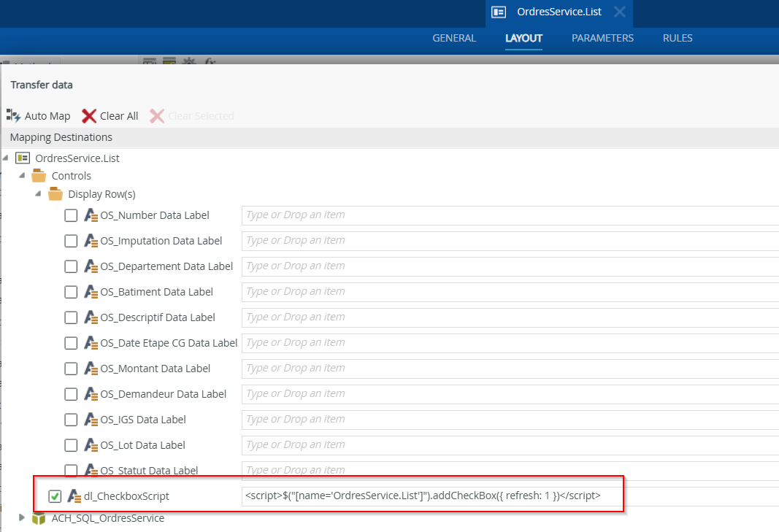Click the ACH_SQL_OrdresService object icon

[x=39, y=518]
